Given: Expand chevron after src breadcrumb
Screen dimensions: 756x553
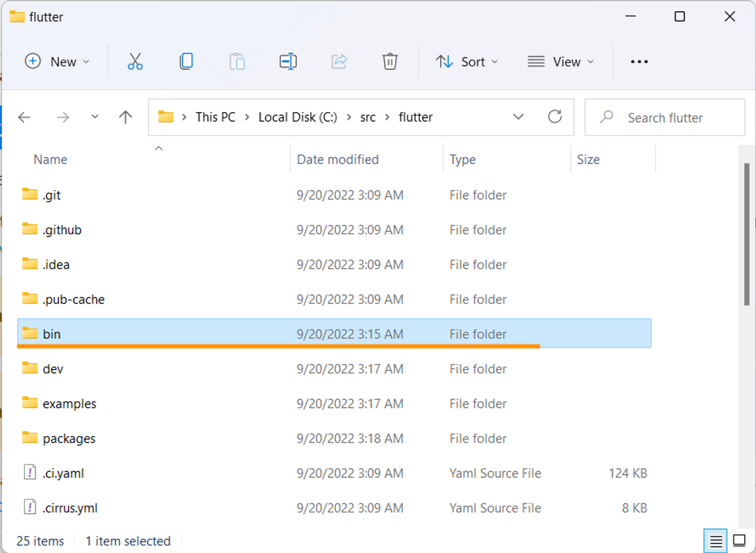Looking at the screenshot, I should click(x=387, y=117).
